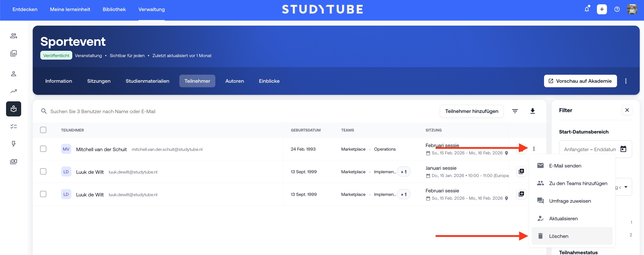The width and height of the screenshot is (644, 255).
Task: Click the Veröffentlicht status badge
Action: point(56,56)
